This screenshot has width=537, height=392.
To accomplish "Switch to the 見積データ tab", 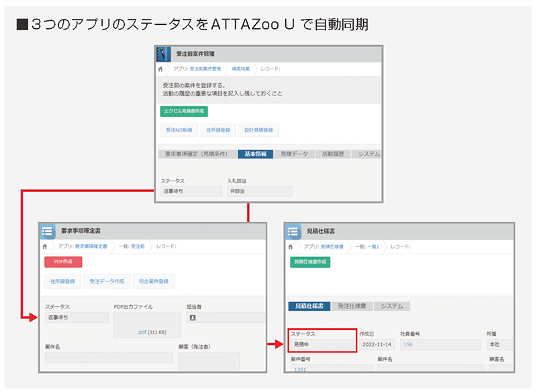I will tap(294, 154).
